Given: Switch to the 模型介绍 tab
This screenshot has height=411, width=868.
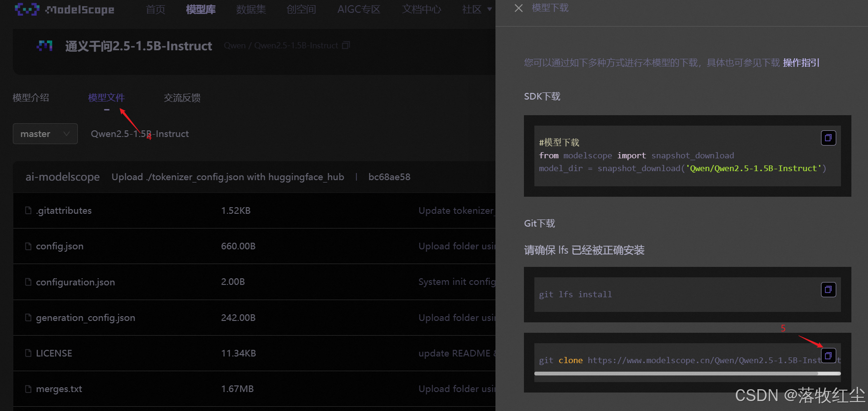Looking at the screenshot, I should pos(31,98).
